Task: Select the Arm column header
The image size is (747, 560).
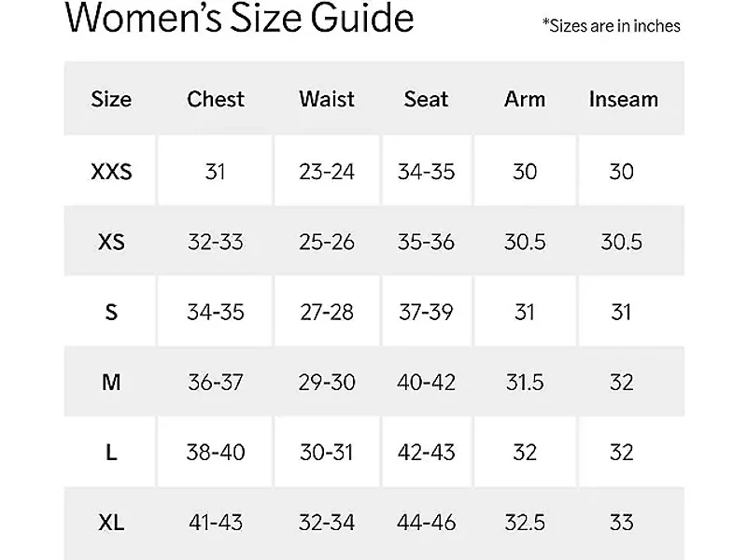Action: tap(525, 99)
